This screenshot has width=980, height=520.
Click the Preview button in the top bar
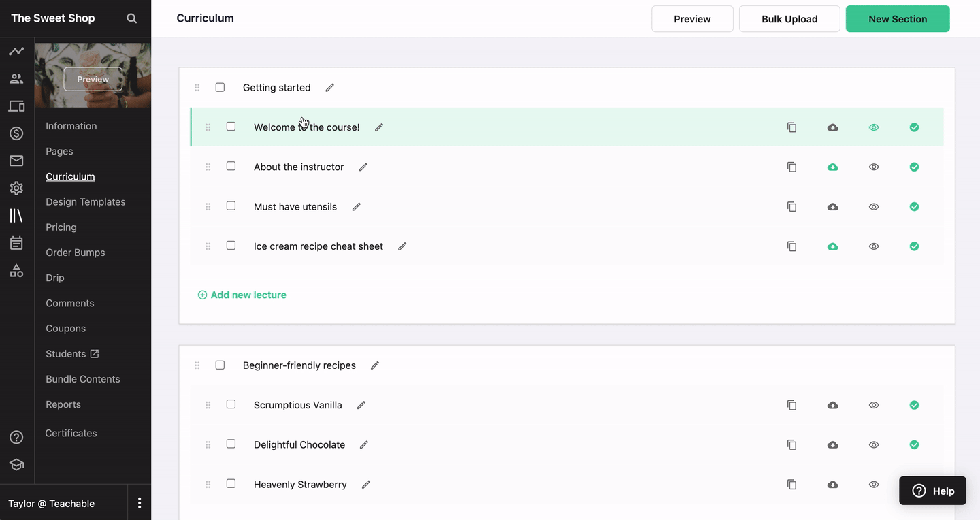click(692, 19)
